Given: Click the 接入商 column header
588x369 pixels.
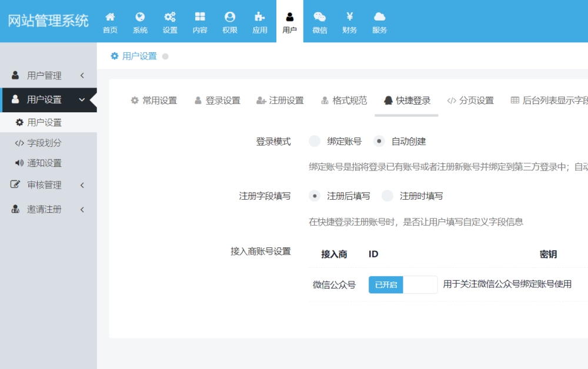Looking at the screenshot, I should 334,254.
